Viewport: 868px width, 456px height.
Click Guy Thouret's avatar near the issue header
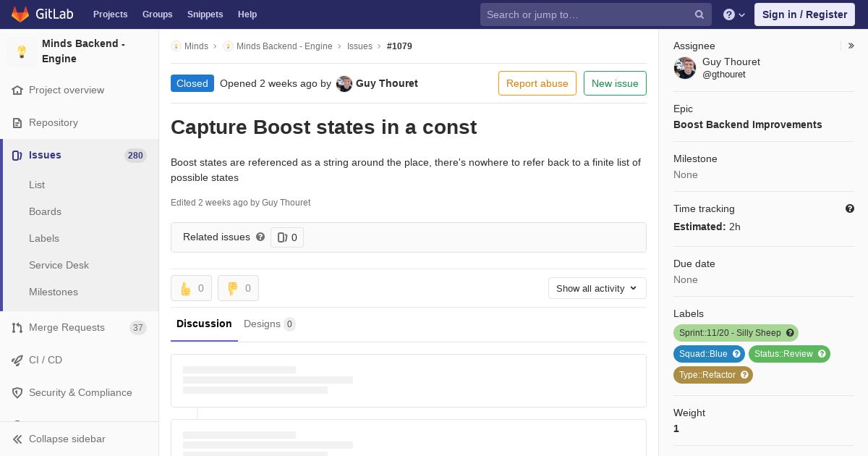click(344, 84)
